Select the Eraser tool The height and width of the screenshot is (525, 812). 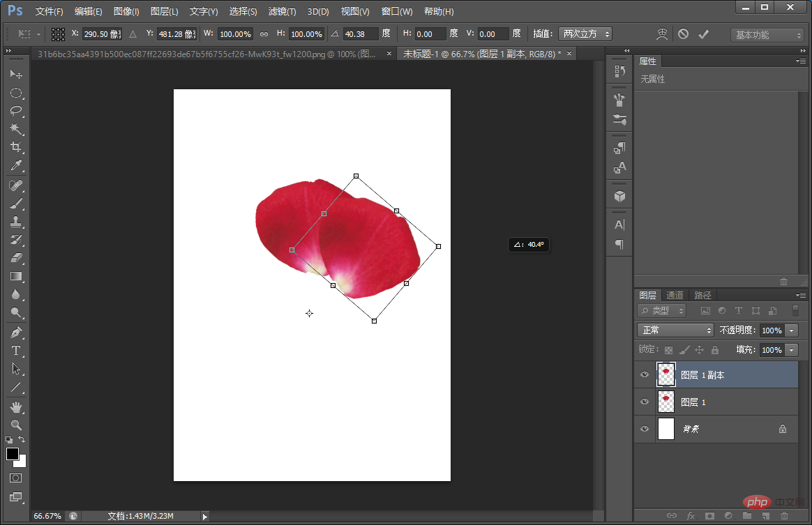(x=16, y=258)
